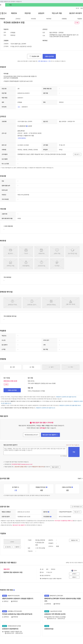Click the 관심정보 등록 button
The width and height of the screenshot is (83, 644).
tap(34, 56)
